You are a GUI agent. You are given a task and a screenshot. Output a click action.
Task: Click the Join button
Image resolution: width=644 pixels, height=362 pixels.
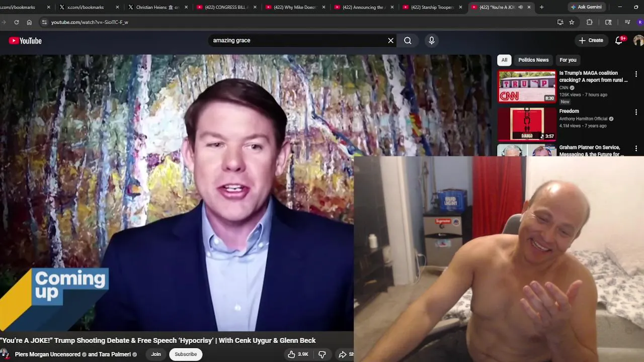pyautogui.click(x=156, y=354)
